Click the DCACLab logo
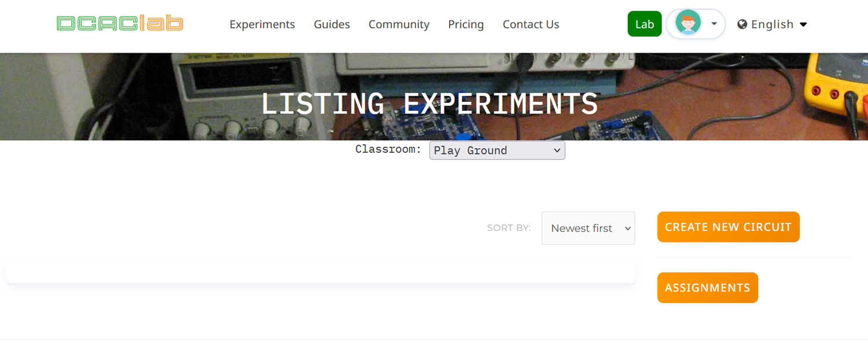The image size is (868, 342). [x=120, y=24]
